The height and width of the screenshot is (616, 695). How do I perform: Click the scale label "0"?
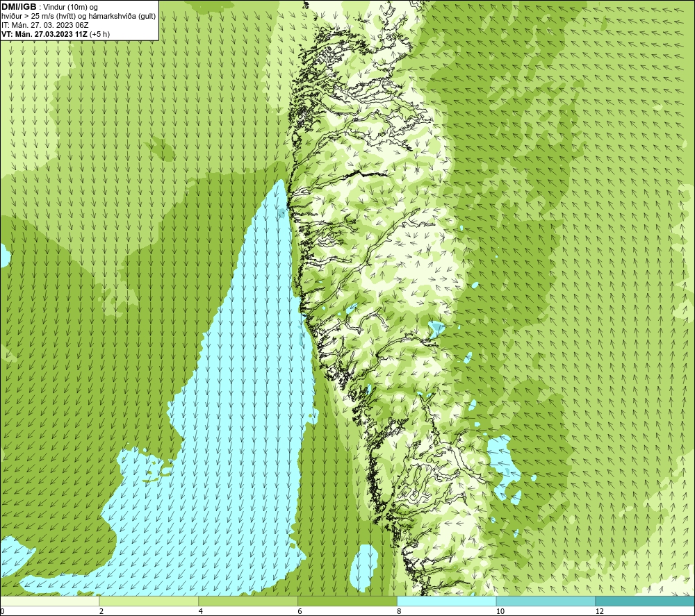coord(2,612)
